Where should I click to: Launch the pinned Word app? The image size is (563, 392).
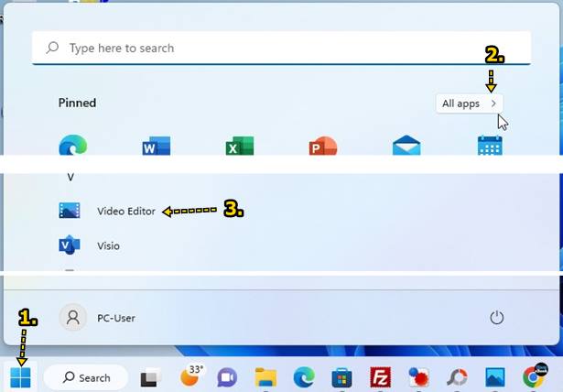pyautogui.click(x=157, y=146)
